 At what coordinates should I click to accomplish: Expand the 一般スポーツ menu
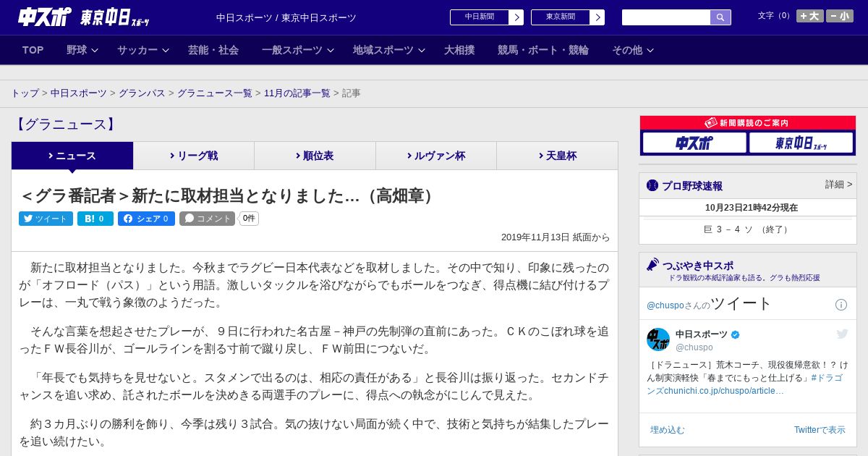(x=298, y=50)
